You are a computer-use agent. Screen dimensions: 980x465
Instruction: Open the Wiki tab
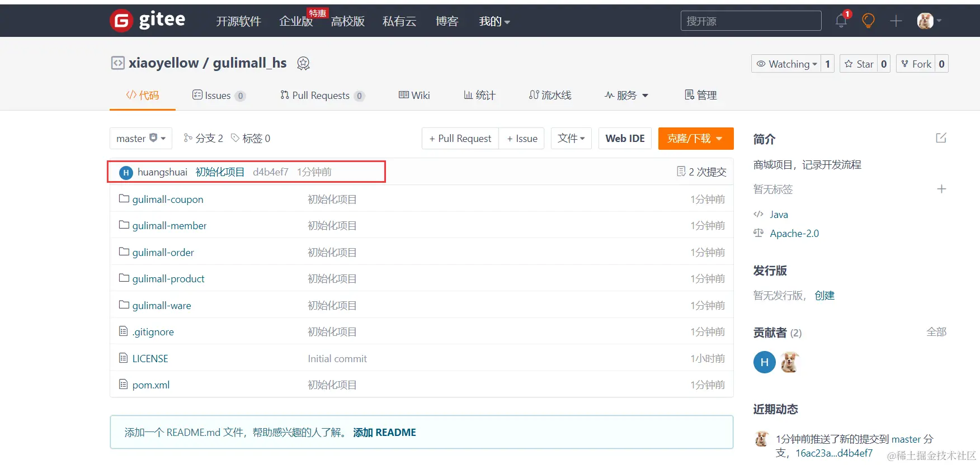coord(414,95)
